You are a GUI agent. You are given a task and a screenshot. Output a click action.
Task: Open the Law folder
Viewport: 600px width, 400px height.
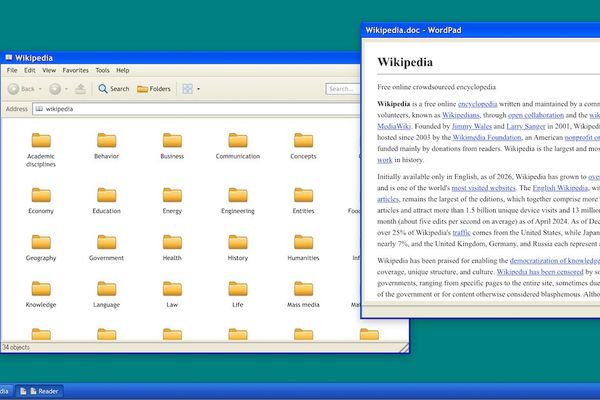[x=172, y=294]
